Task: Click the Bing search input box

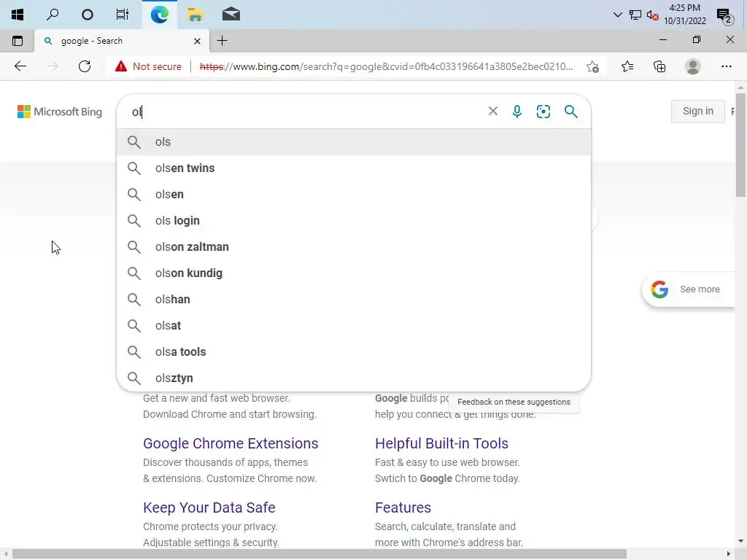Action: (x=305, y=112)
